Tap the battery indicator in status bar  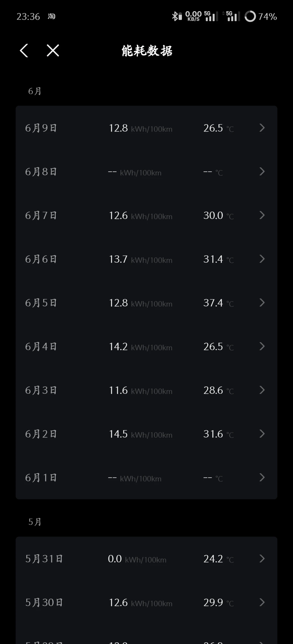261,16
